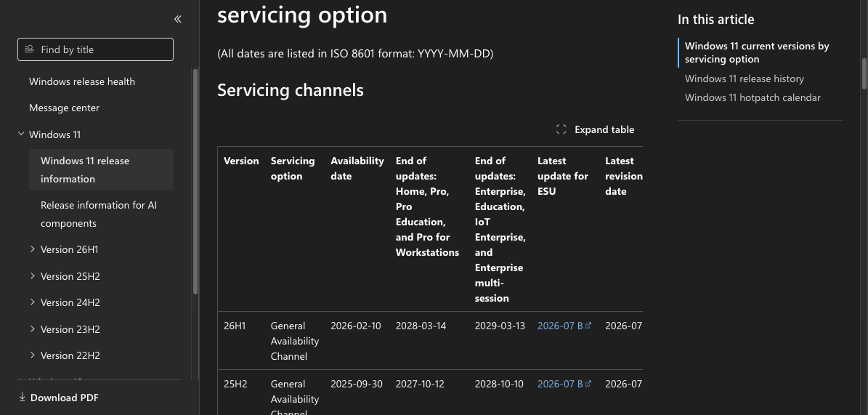868x415 pixels.
Task: Click the Find by title field
Action: [x=95, y=49]
